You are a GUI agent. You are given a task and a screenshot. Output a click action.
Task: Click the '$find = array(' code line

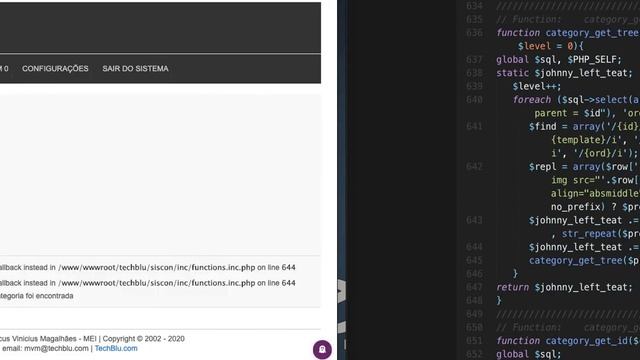coord(584,127)
